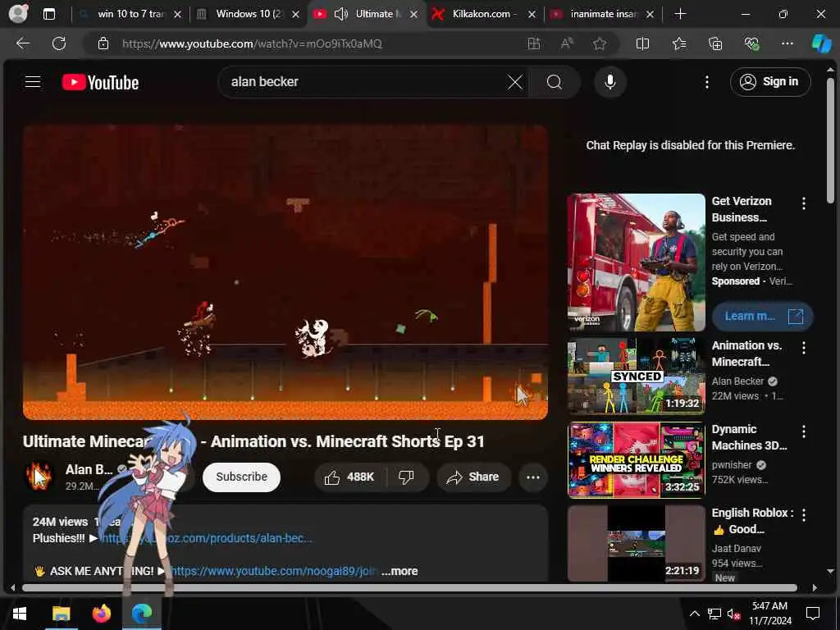This screenshot has height=630, width=840.
Task: Open more actions under the video
Action: pos(533,477)
